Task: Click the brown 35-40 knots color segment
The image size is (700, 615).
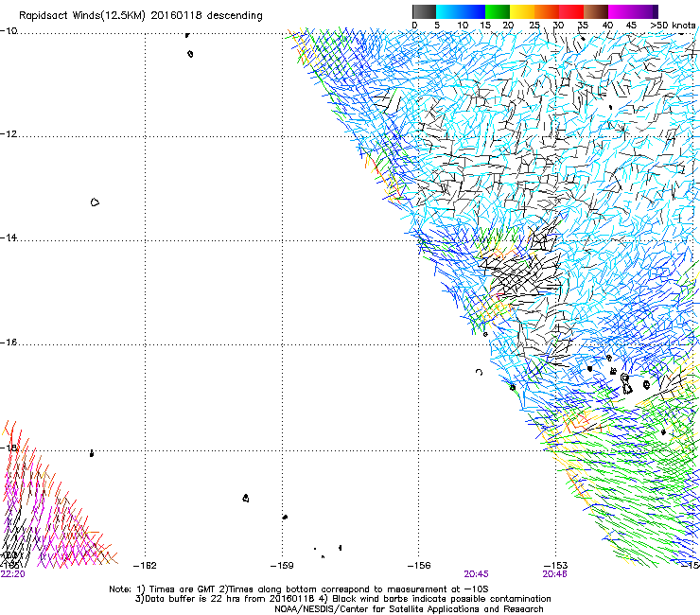Action: (x=596, y=11)
